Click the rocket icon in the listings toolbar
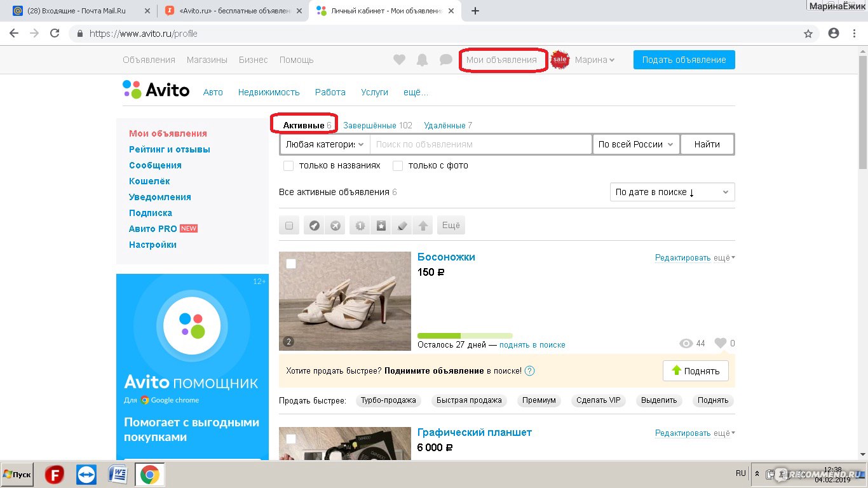Screen dimensions: 868x488 (315, 226)
